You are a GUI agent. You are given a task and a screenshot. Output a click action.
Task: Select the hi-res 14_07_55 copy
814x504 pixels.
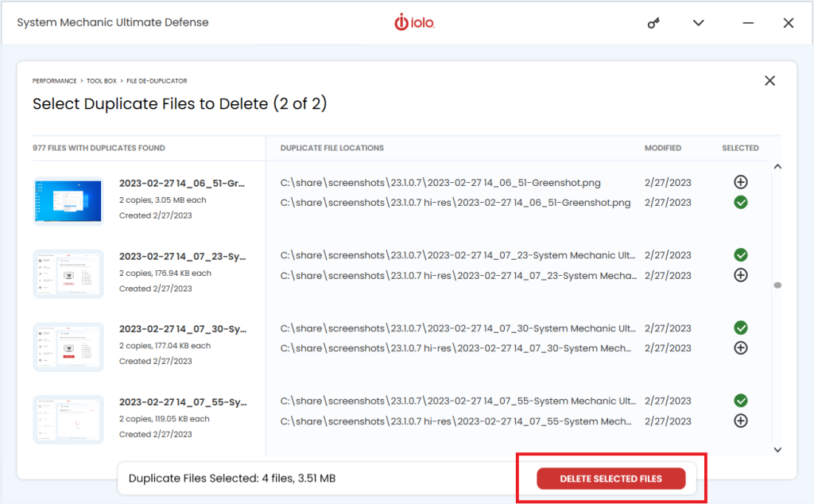[740, 421]
